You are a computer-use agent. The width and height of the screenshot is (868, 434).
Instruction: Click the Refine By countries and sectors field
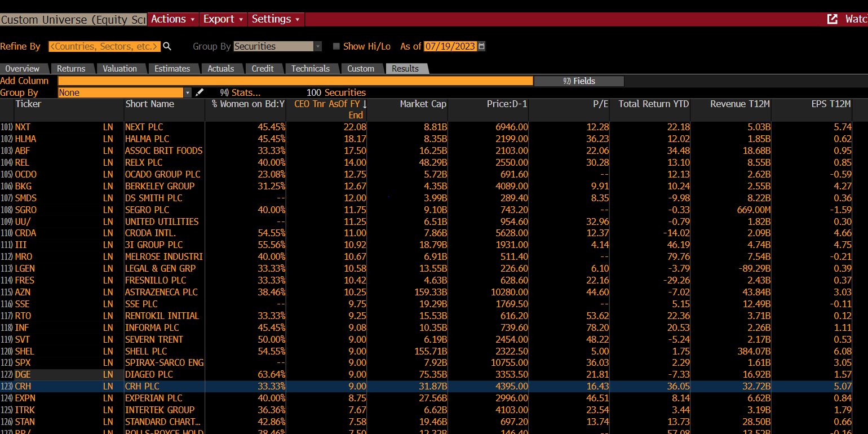point(104,46)
